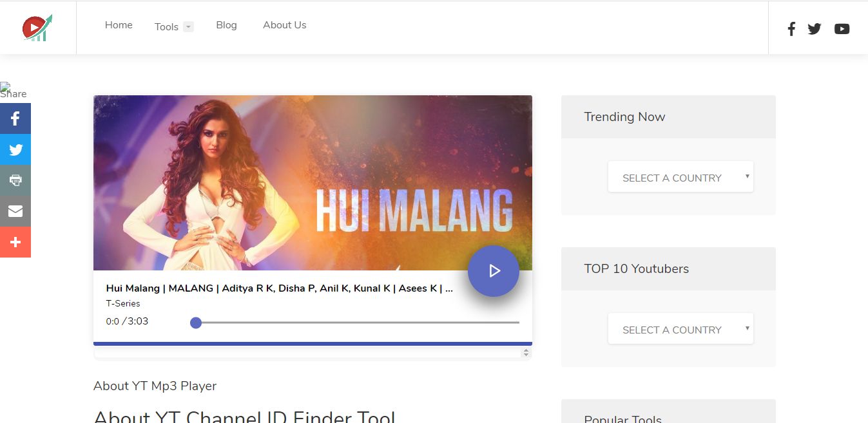Click the Popular Tools widget heading

(x=622, y=418)
